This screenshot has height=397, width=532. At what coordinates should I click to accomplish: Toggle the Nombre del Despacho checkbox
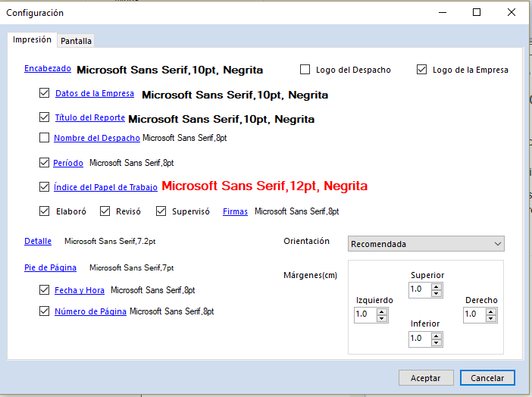(x=44, y=138)
